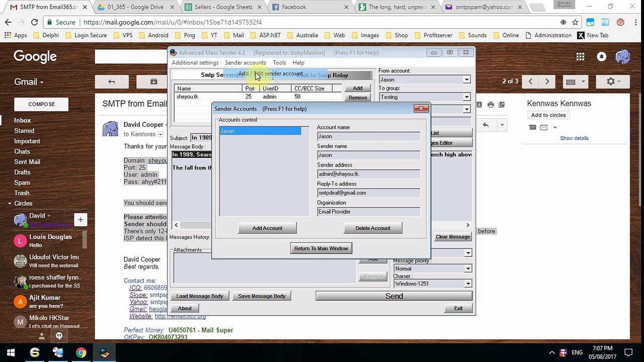
Task: Expand the To group dropdown
Action: pos(466,97)
